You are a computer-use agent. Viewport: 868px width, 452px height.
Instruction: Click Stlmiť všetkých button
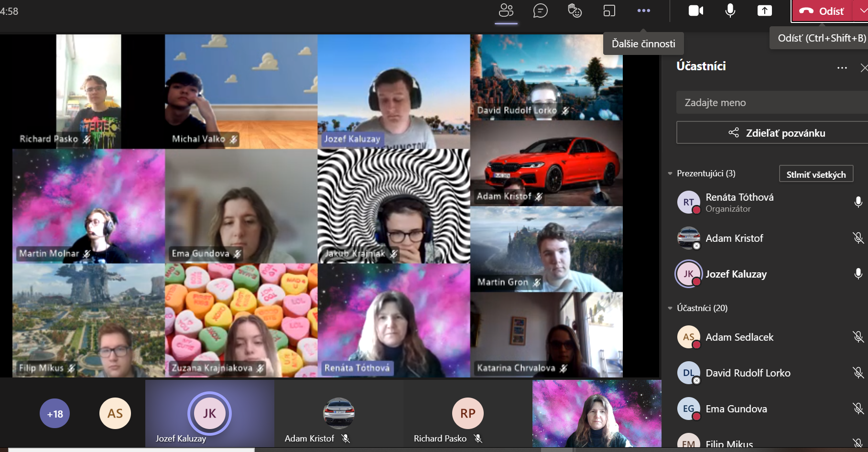816,174
